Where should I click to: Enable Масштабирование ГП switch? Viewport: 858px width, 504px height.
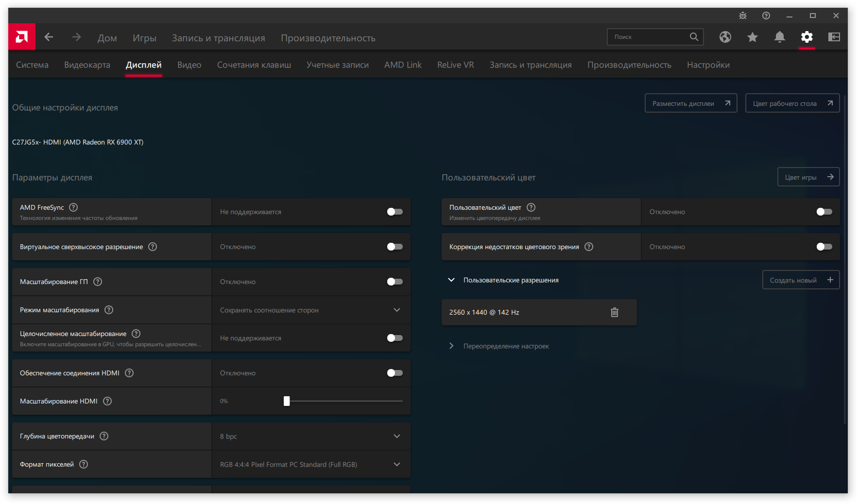click(395, 282)
